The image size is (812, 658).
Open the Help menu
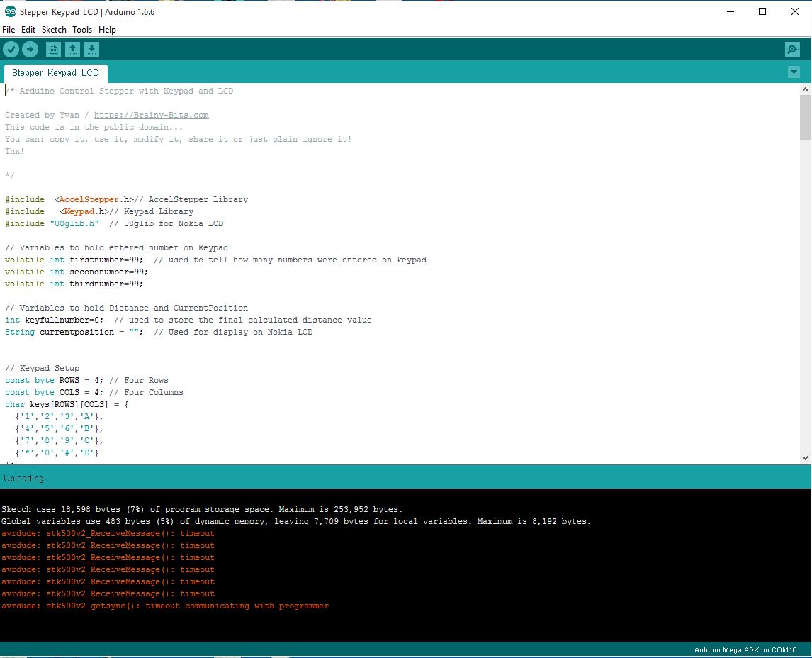click(x=107, y=30)
